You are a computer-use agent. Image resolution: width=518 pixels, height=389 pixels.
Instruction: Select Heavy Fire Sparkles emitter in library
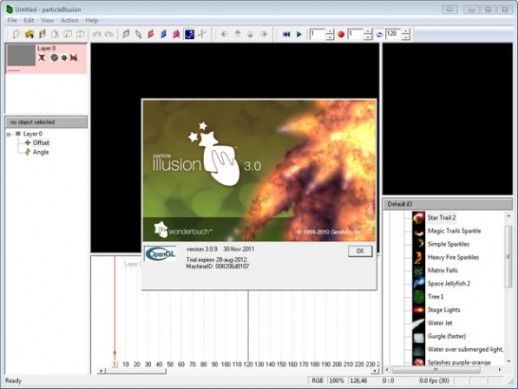click(453, 257)
